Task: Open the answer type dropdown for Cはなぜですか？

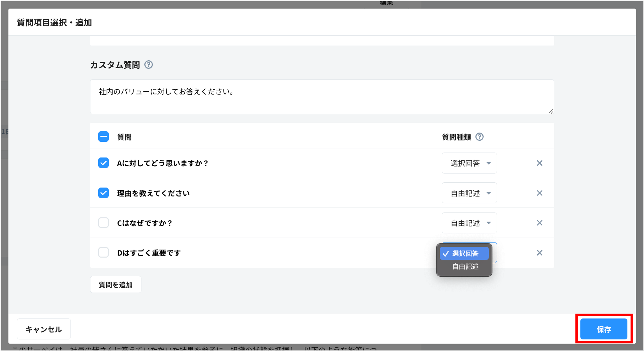Action: pos(469,223)
